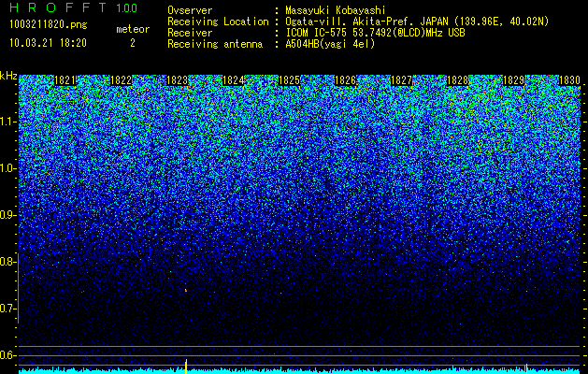Click the Receiving antenna field label
Screen dimensions: 588x374
[x=215, y=44]
